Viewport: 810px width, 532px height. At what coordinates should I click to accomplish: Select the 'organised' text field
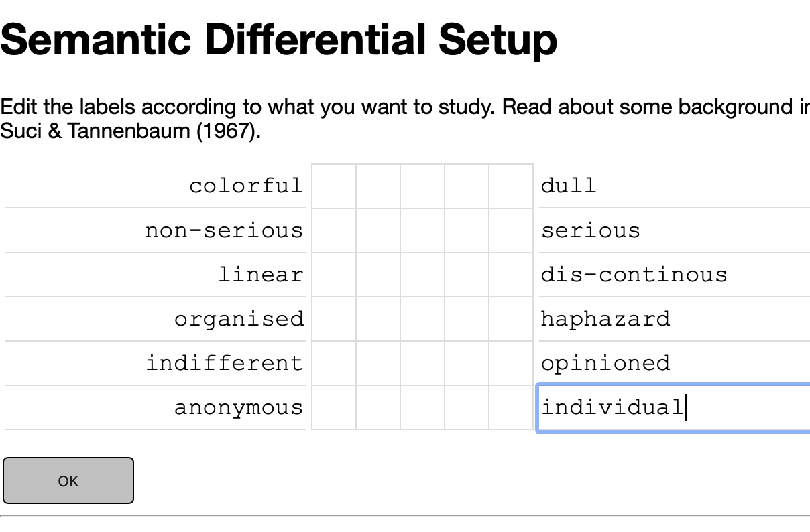coord(239,318)
